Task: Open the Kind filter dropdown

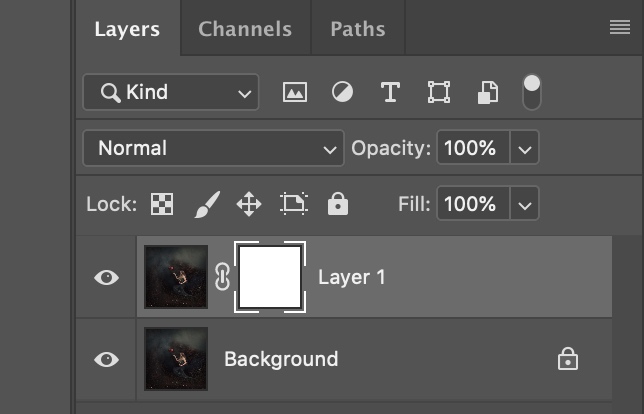Action: coord(171,92)
